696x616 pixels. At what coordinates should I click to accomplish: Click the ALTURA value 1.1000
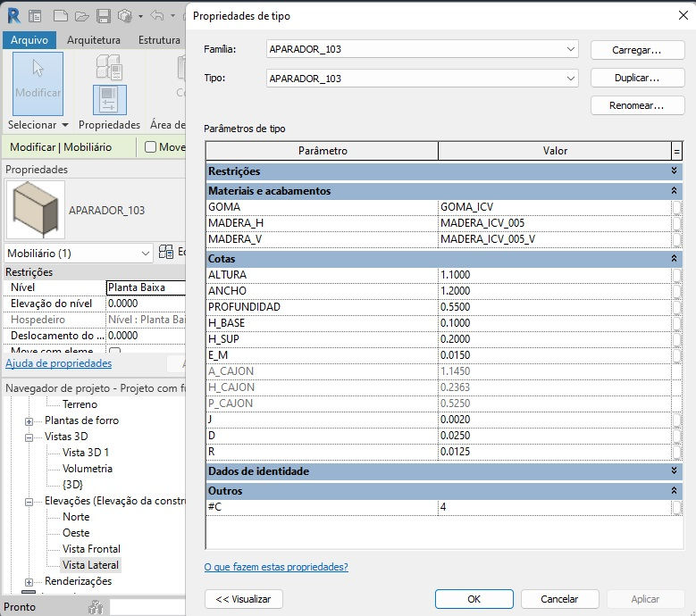click(x=555, y=274)
